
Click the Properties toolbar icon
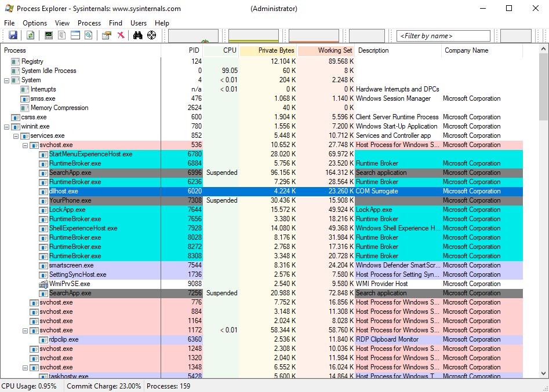click(x=106, y=35)
